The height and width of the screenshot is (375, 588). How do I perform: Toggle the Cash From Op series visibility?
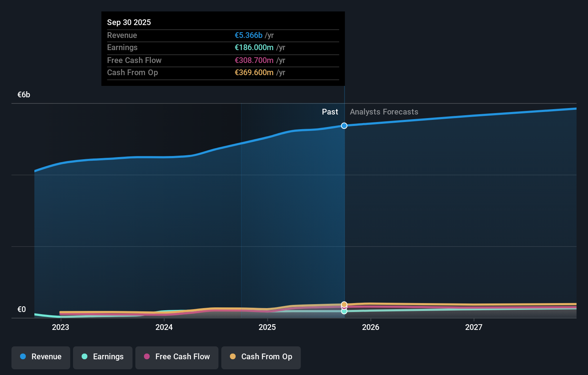click(x=261, y=357)
